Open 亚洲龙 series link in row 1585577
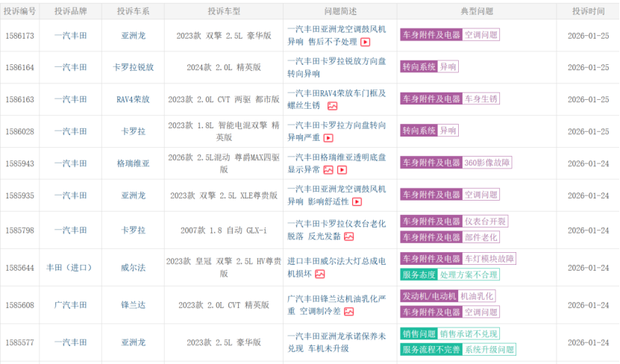 click(x=134, y=342)
